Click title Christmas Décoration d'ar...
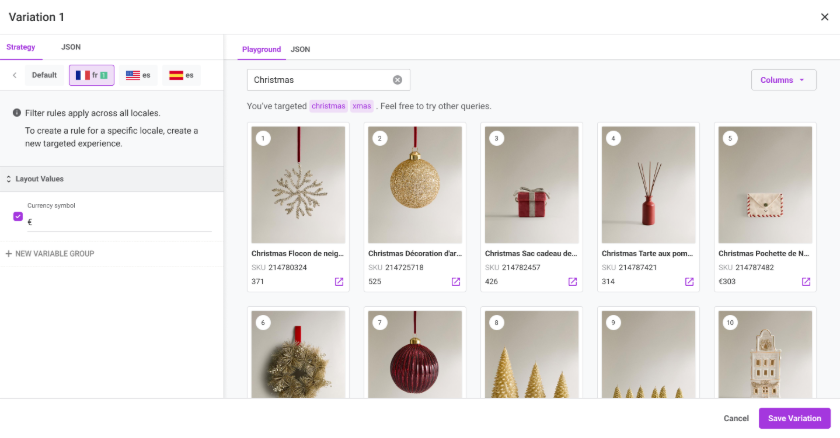 [x=415, y=254]
